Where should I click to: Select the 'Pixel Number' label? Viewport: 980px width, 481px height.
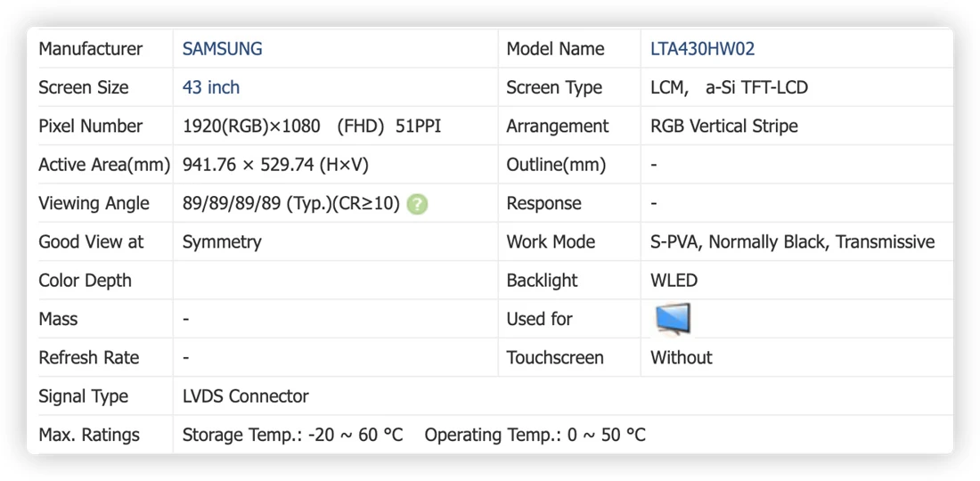click(91, 126)
